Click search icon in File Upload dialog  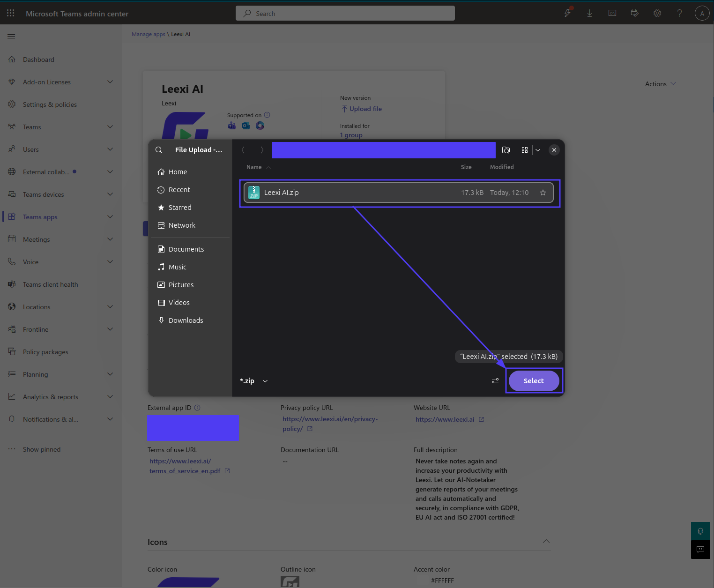tap(159, 150)
